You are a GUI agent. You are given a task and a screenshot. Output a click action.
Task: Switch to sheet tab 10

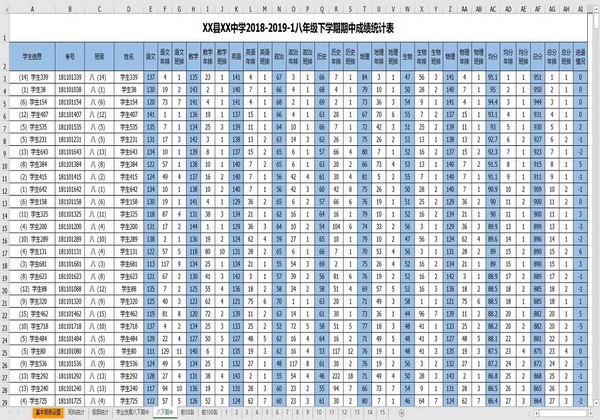point(319,413)
